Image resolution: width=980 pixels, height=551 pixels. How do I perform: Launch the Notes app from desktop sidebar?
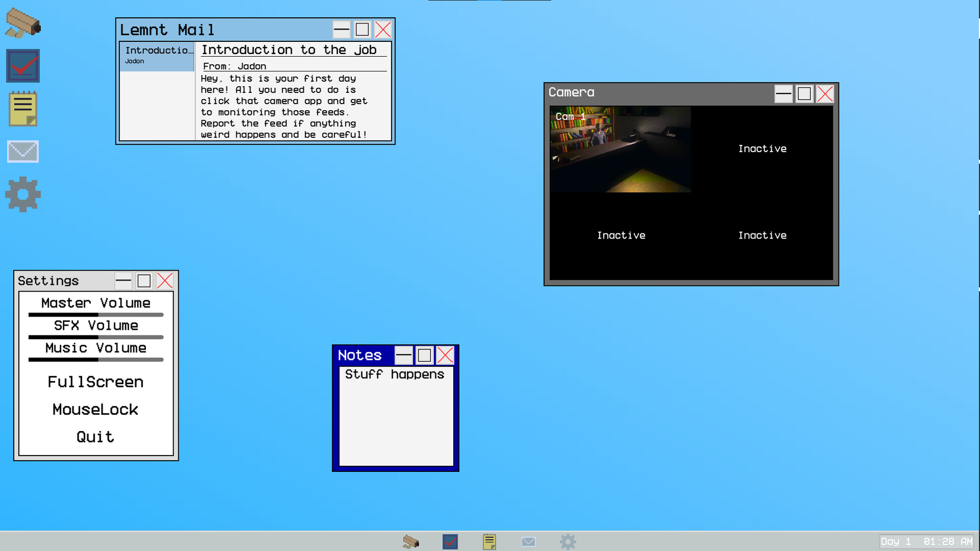23,109
